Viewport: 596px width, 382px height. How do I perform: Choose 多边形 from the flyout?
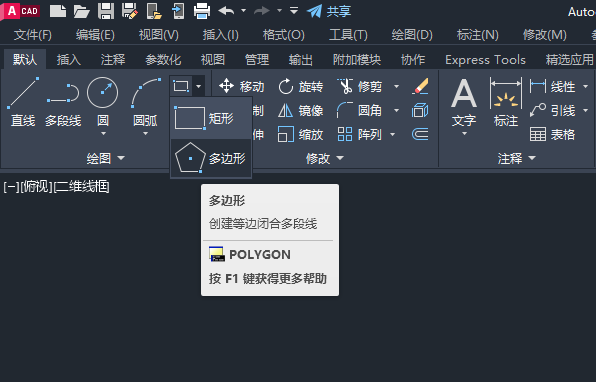[211, 158]
